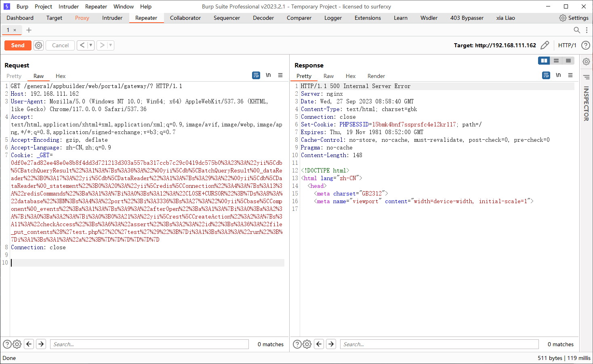
Task: Open the xia Liao tab
Action: click(x=506, y=18)
